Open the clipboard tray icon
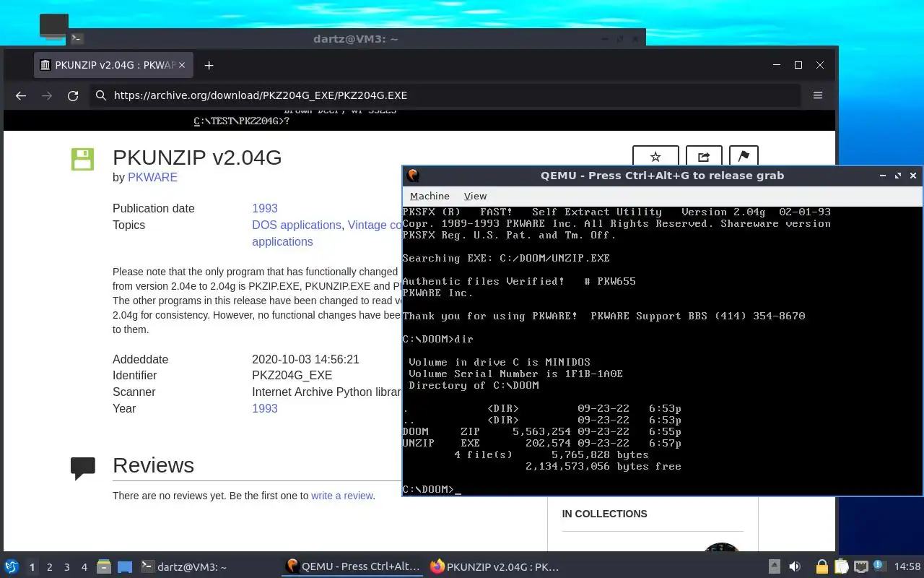This screenshot has width=924, height=578. [841, 567]
